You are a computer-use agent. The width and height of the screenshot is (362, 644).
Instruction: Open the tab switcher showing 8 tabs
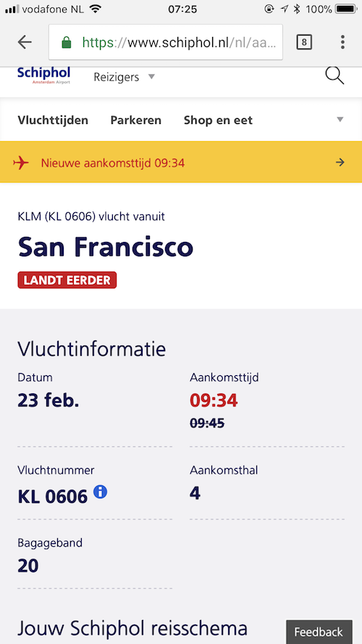[304, 42]
